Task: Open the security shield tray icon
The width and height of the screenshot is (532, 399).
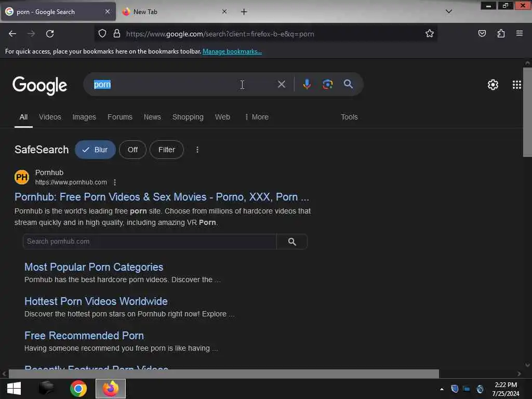Action: [455, 389]
